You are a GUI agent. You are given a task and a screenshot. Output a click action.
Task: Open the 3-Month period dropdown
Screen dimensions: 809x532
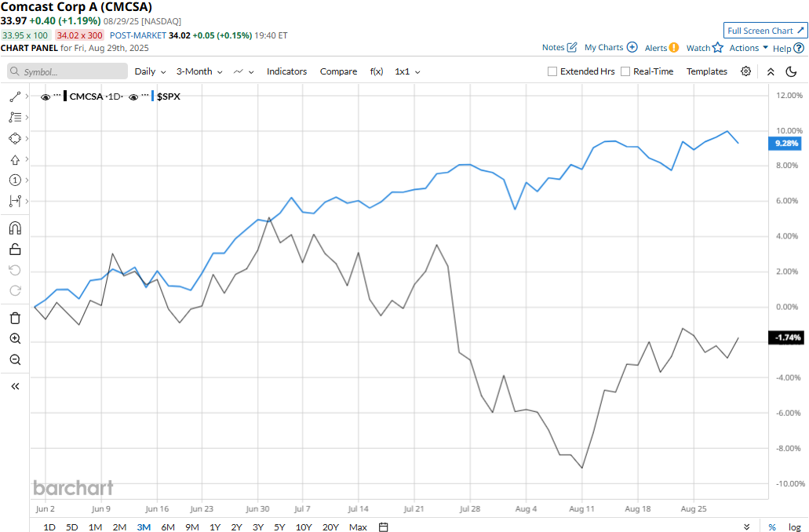pos(199,71)
